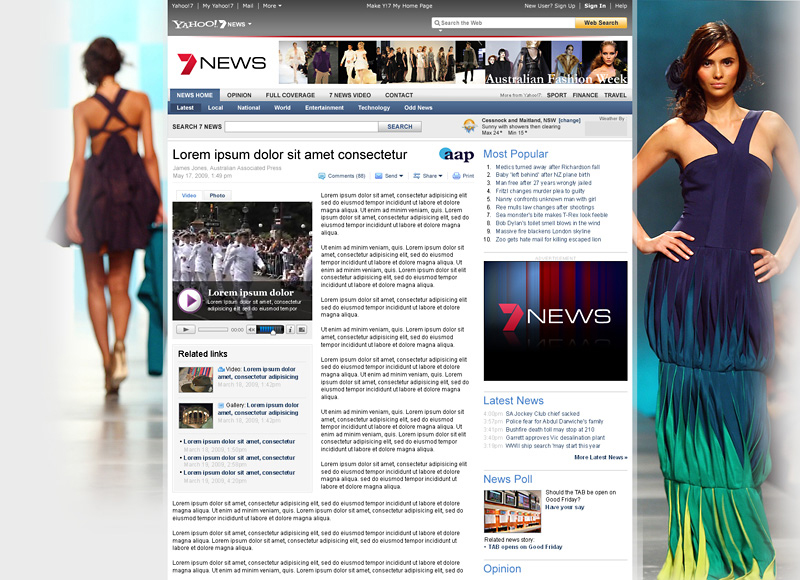Open Comments (88) on the article
The image size is (800, 580).
coord(344,175)
